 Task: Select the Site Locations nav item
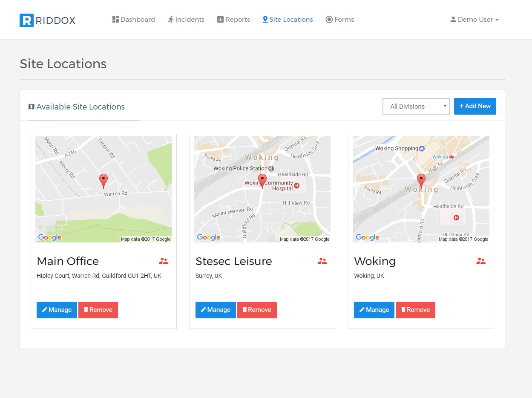click(x=288, y=20)
